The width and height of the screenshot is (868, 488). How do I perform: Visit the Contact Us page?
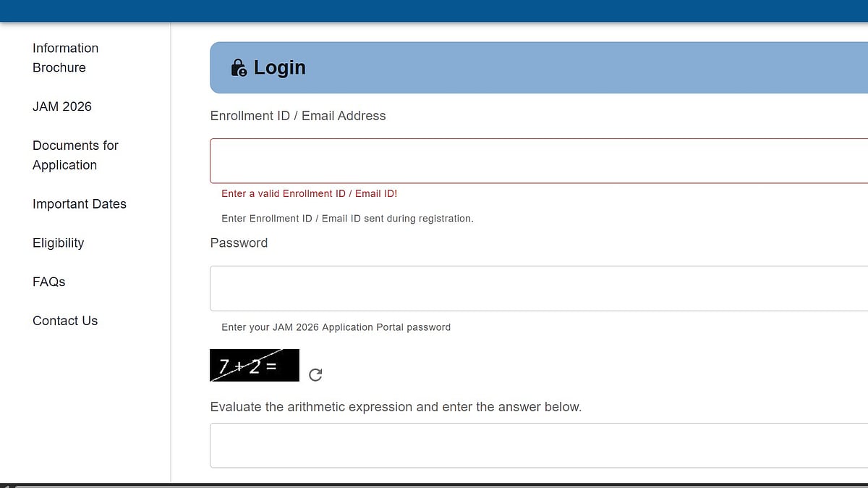coord(65,321)
